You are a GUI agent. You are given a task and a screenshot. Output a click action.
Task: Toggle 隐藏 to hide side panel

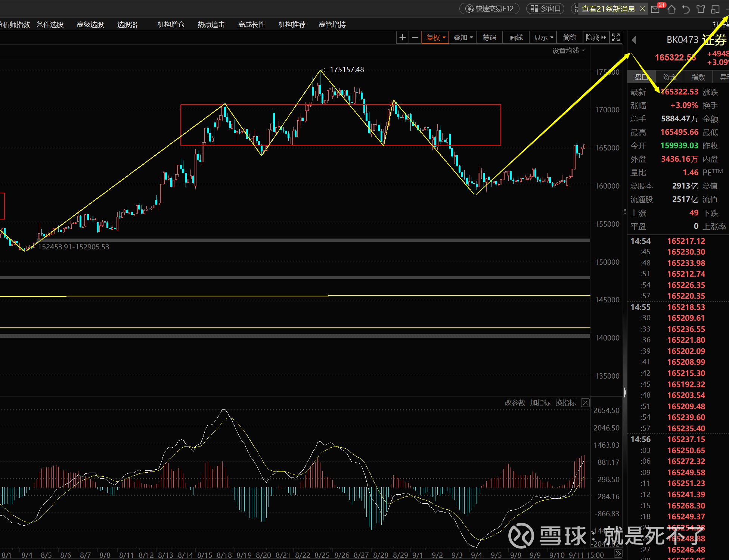click(x=596, y=37)
